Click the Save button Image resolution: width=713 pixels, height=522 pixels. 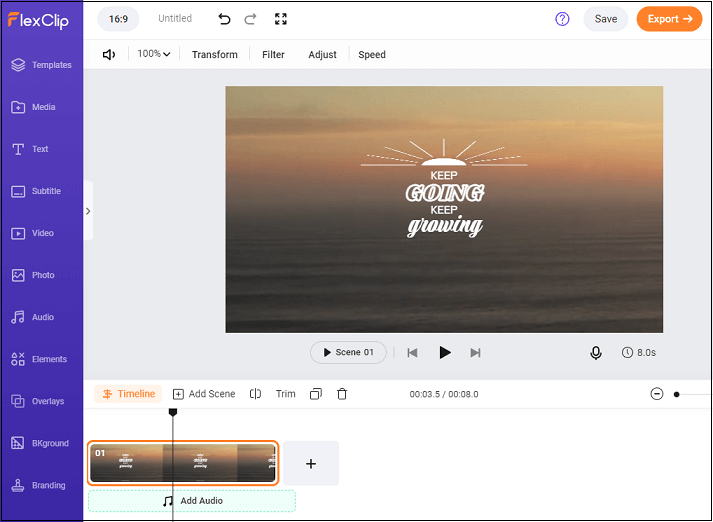[606, 19]
